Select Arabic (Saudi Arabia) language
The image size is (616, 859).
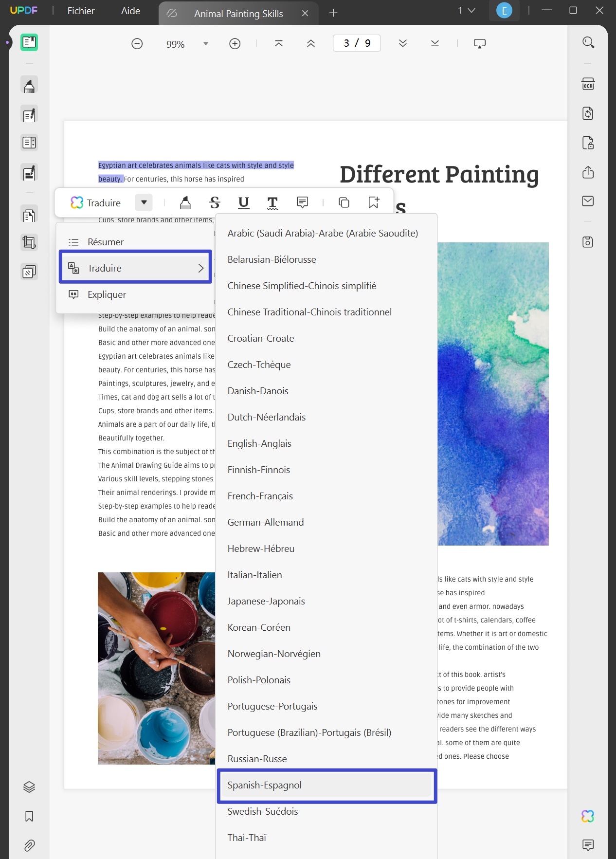click(x=326, y=233)
